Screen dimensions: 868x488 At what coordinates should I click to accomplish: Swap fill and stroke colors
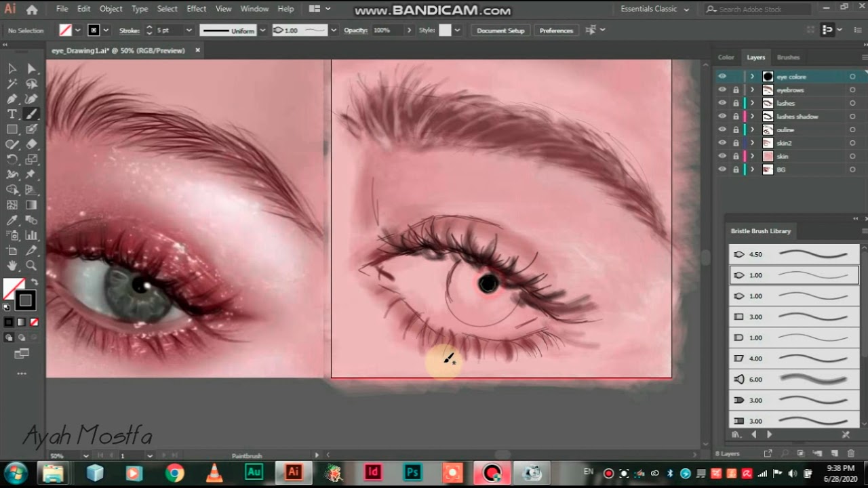(x=34, y=282)
